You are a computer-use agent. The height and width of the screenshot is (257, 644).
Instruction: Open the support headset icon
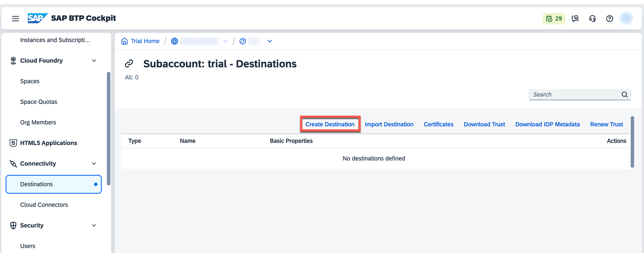(592, 19)
